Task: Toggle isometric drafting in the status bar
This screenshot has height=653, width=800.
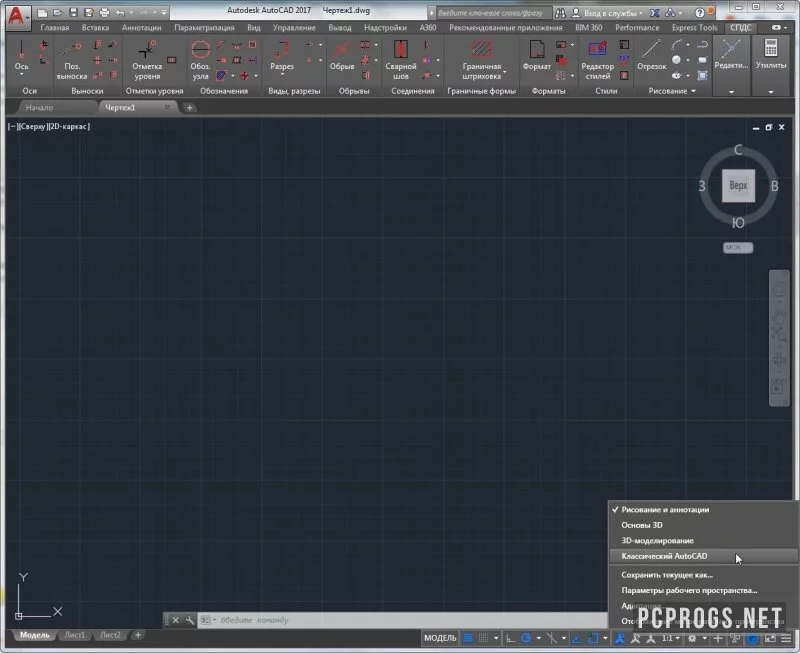Action: point(552,638)
